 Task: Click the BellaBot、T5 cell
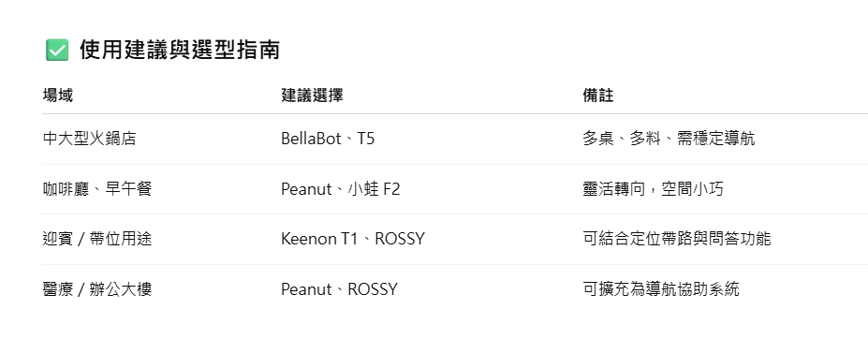pyautogui.click(x=328, y=139)
